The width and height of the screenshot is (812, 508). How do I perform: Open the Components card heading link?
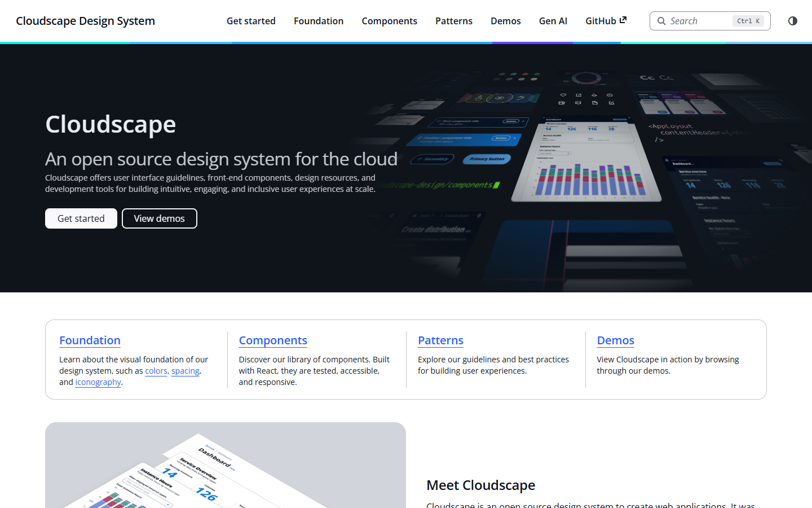coord(273,340)
